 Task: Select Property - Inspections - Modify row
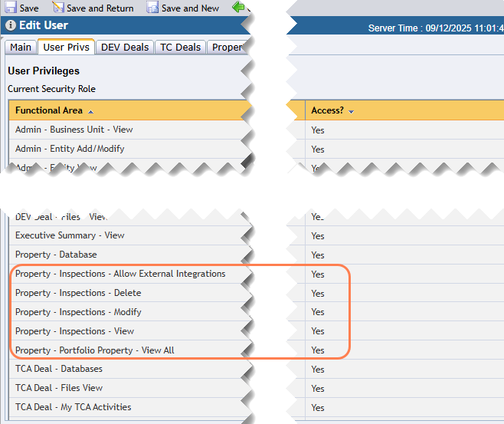78,312
